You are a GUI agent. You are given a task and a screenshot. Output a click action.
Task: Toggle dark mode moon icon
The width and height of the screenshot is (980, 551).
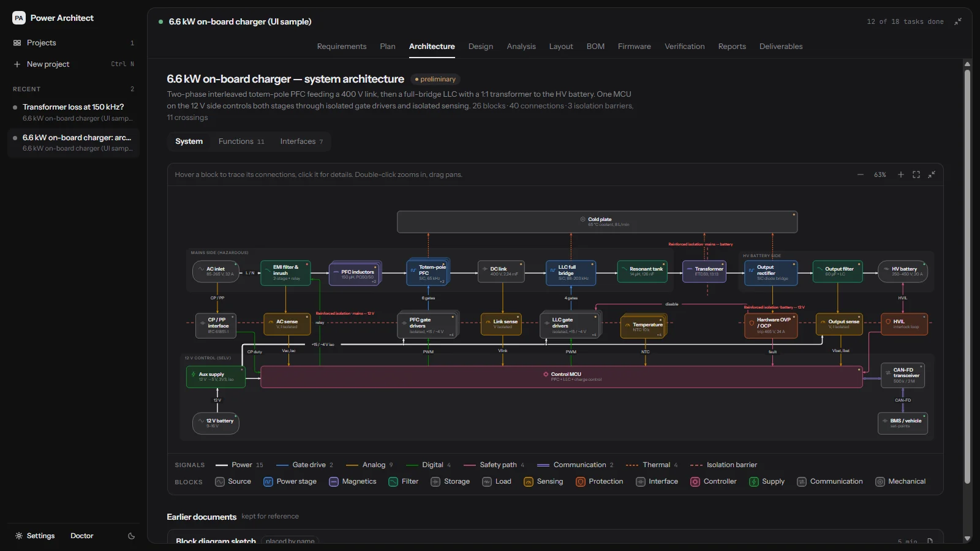131,536
